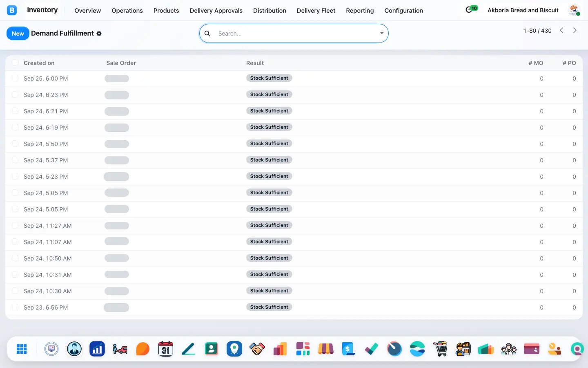Open the striped awning storefront app icon

[x=326, y=349]
